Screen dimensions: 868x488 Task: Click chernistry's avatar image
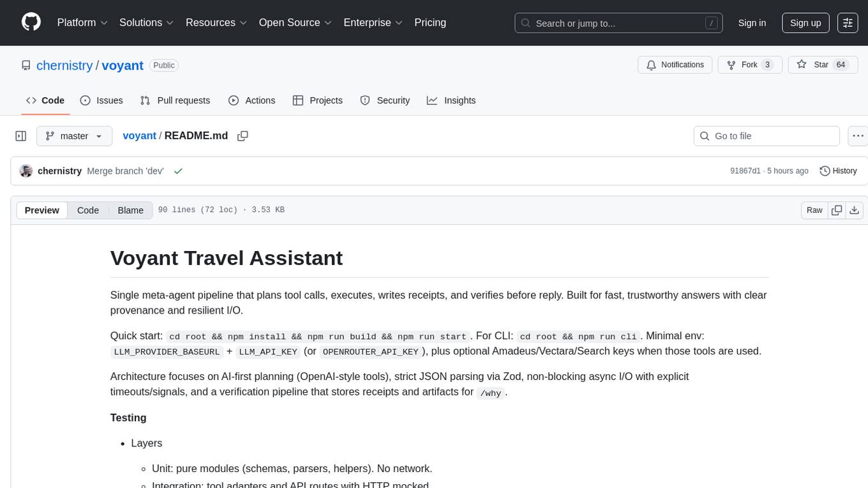[26, 171]
